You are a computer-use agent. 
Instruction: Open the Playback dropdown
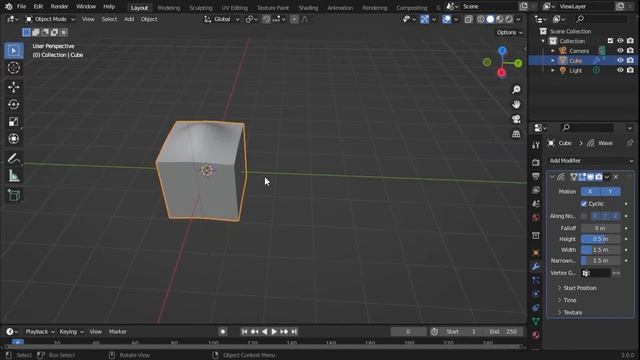pos(40,332)
